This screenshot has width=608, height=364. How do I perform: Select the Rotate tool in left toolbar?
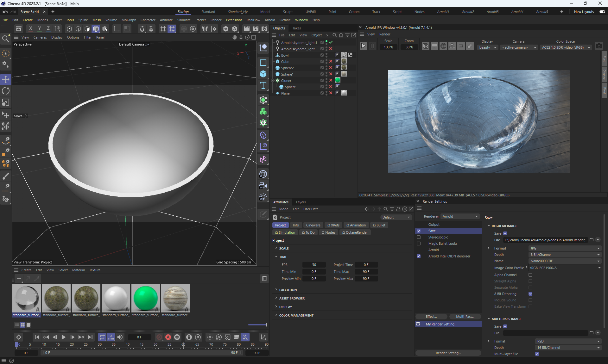click(6, 91)
